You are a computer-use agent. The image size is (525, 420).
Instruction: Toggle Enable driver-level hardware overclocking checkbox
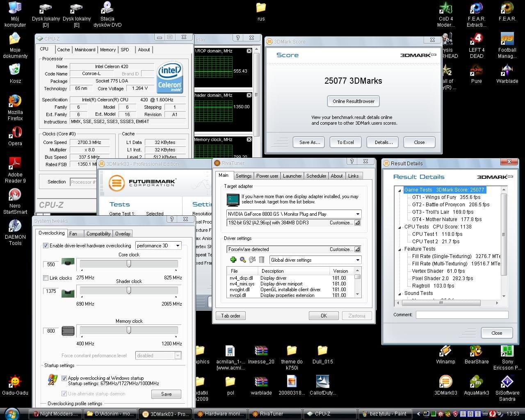46,246
